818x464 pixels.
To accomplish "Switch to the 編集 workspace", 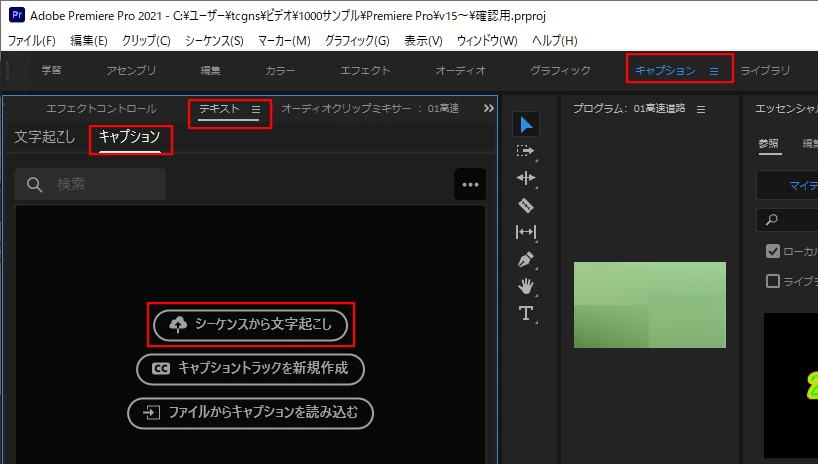I will click(x=210, y=70).
